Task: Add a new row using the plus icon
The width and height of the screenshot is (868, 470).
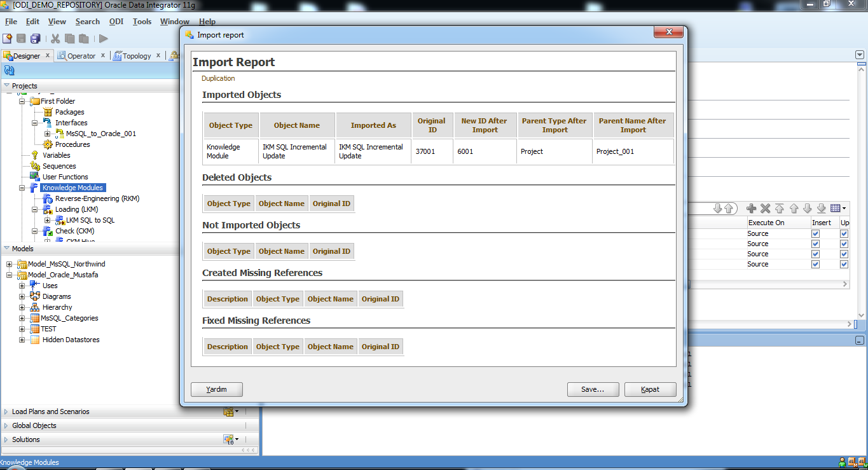Action: pos(751,208)
